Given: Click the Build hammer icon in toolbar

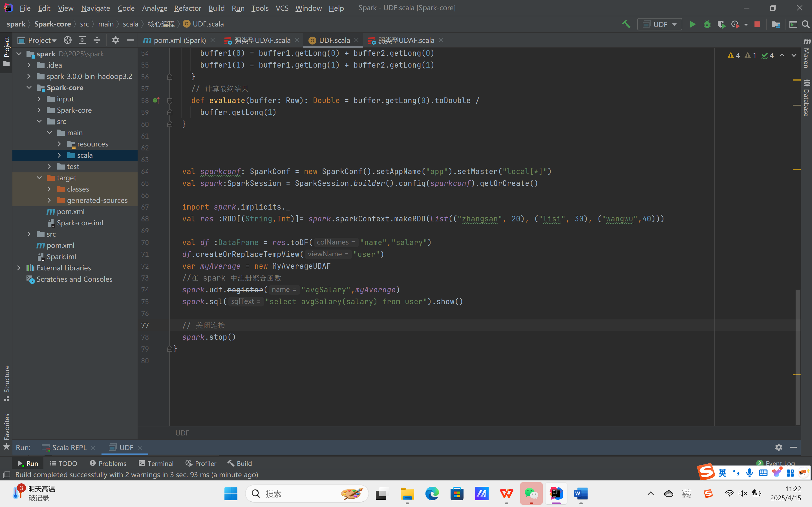Looking at the screenshot, I should 626,25.
